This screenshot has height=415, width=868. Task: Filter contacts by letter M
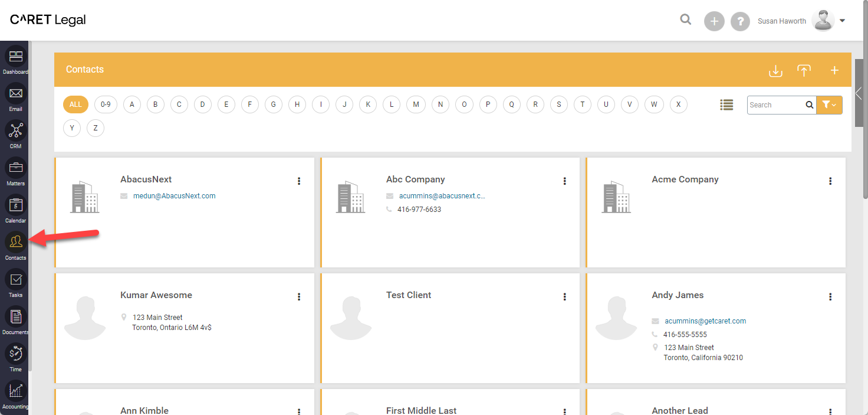tap(416, 104)
